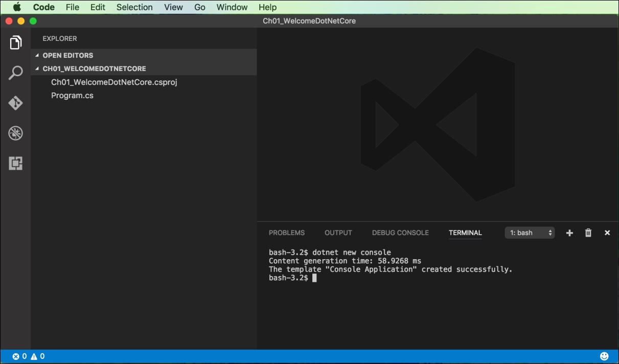Image resolution: width=619 pixels, height=364 pixels.
Task: Open the Source Control git icon
Action: pos(16,103)
